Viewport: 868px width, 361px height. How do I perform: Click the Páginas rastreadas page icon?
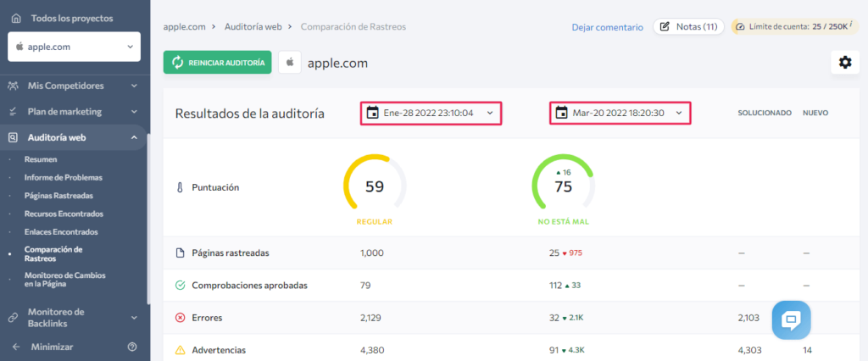point(180,253)
